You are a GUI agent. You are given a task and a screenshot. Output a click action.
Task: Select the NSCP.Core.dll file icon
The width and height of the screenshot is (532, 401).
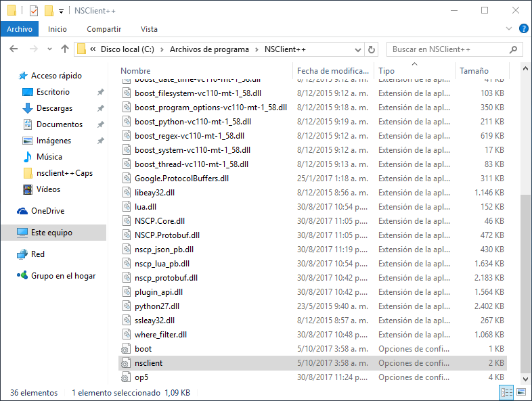click(x=127, y=221)
